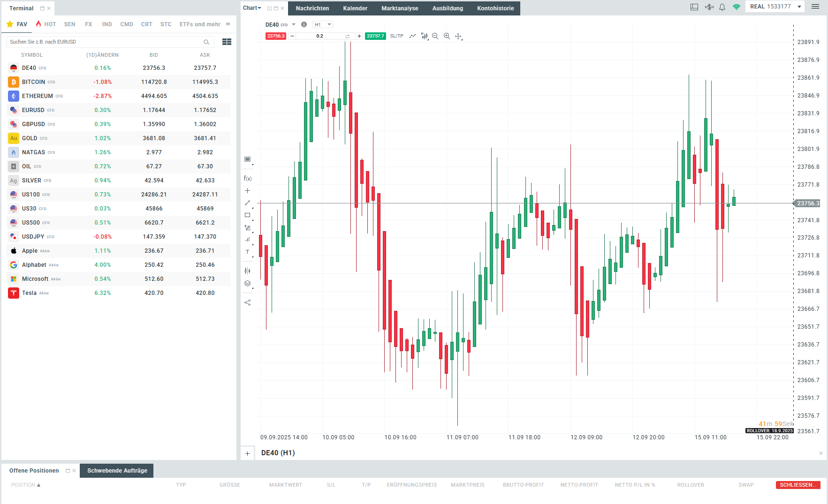Screen dimensions: 828x504
Task: Open the REAL 1533177 account dropdown
Action: (775, 7)
